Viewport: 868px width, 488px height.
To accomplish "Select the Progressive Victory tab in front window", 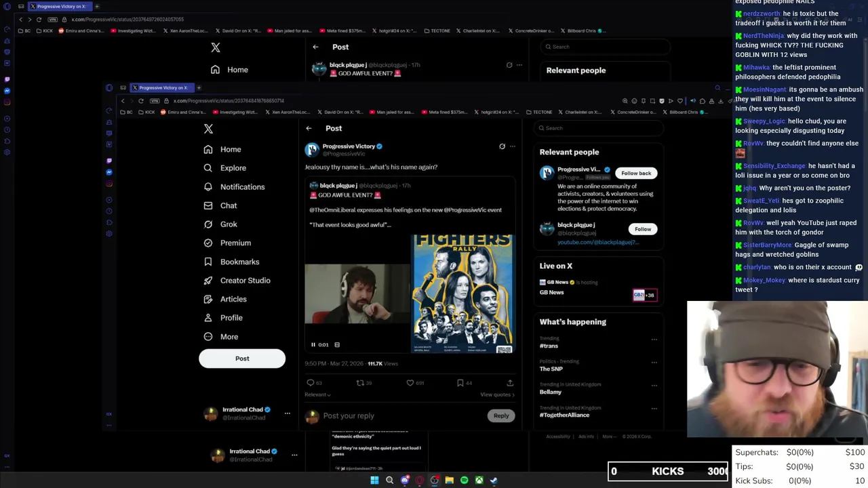I will click(x=161, y=87).
